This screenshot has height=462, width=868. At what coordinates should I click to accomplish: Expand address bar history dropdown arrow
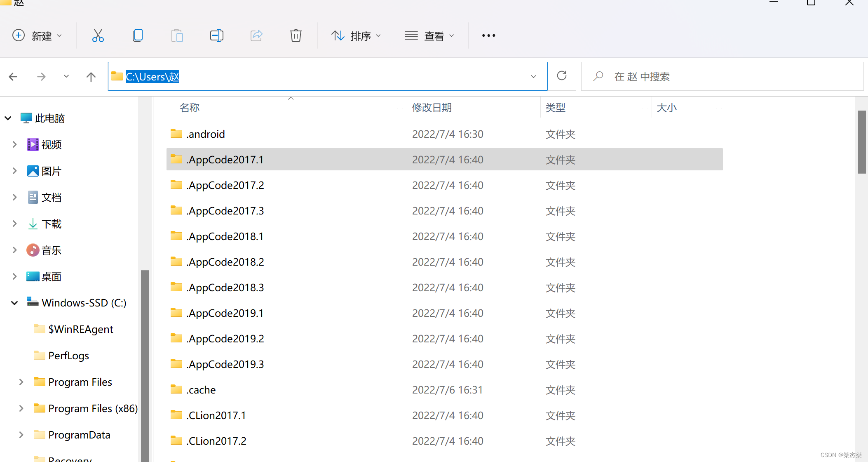(x=533, y=77)
